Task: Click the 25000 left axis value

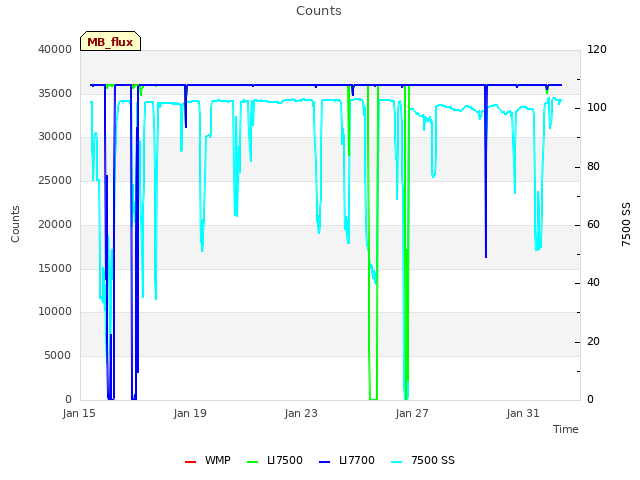Action: pyautogui.click(x=55, y=180)
